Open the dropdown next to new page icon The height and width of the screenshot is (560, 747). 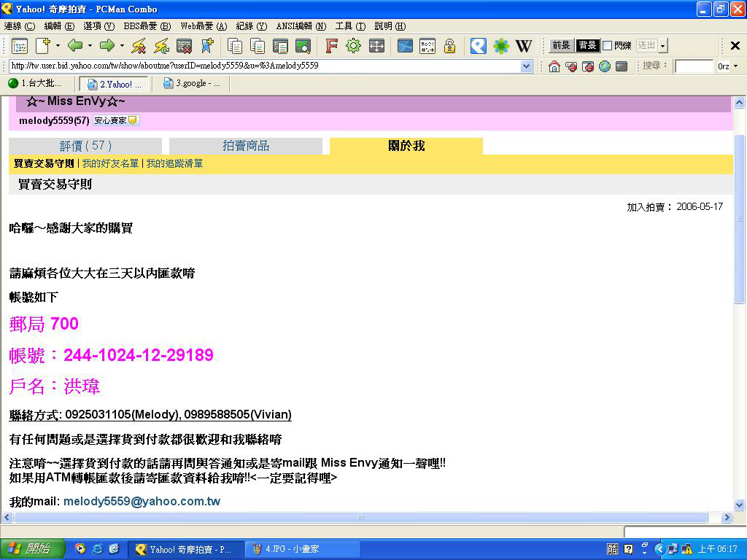pyautogui.click(x=58, y=46)
